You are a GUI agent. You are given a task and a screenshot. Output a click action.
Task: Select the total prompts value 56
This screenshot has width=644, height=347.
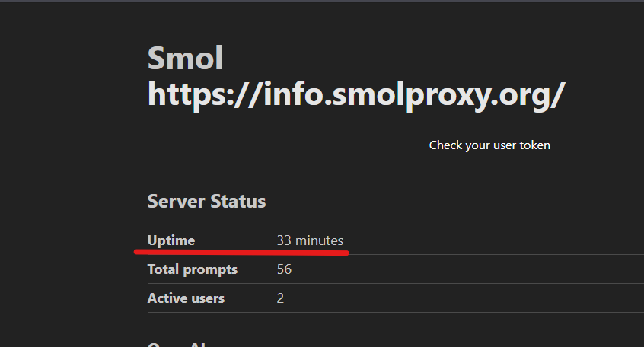click(x=284, y=269)
